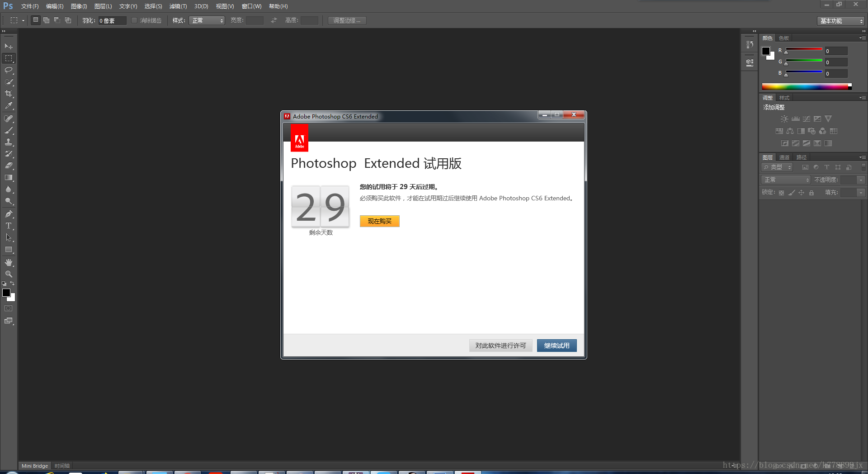The width and height of the screenshot is (868, 474).
Task: Click 继续试用 to continue the trial
Action: click(x=557, y=346)
